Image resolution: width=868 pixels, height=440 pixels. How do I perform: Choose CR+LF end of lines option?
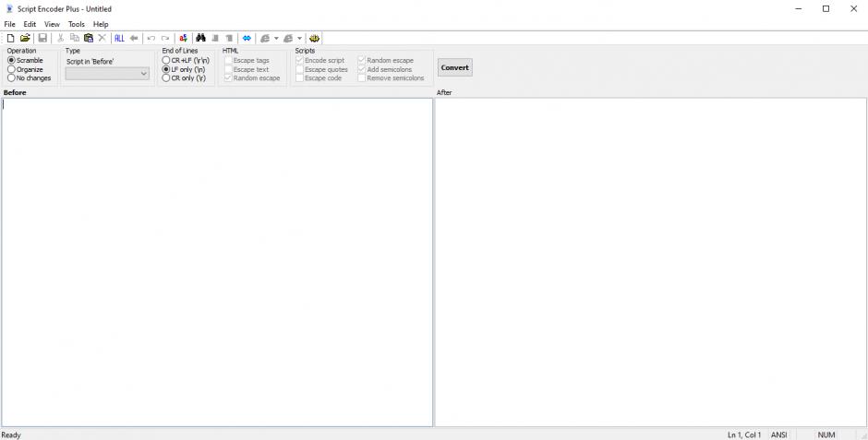click(166, 60)
